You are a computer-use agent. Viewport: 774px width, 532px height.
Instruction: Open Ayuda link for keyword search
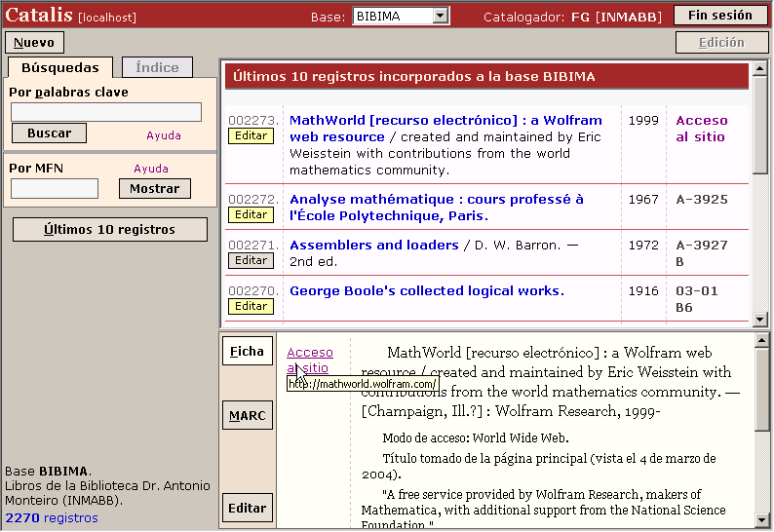pyautogui.click(x=164, y=135)
